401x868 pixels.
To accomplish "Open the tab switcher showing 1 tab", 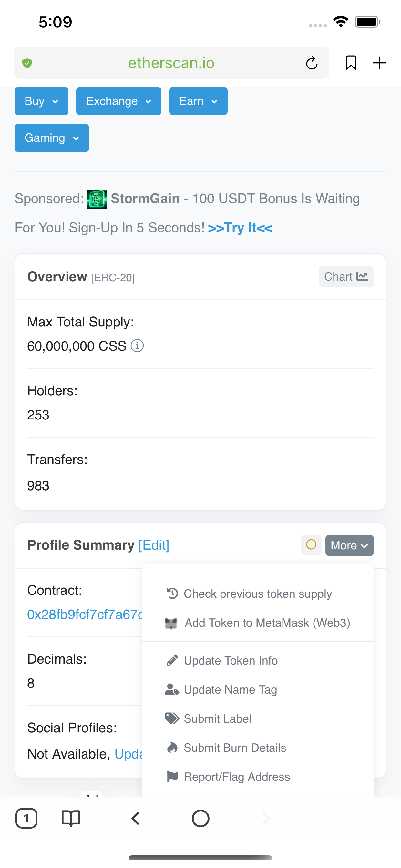I will (26, 818).
